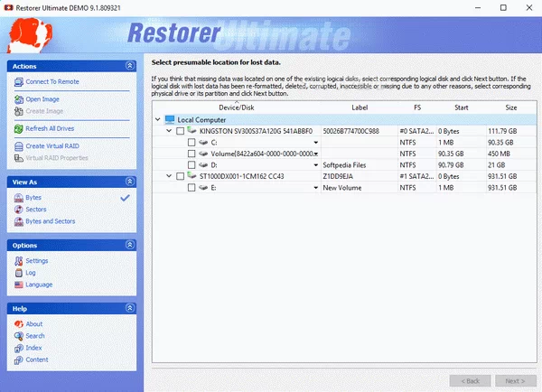Click the Create Image icon
The image size is (542, 392).
click(19, 111)
